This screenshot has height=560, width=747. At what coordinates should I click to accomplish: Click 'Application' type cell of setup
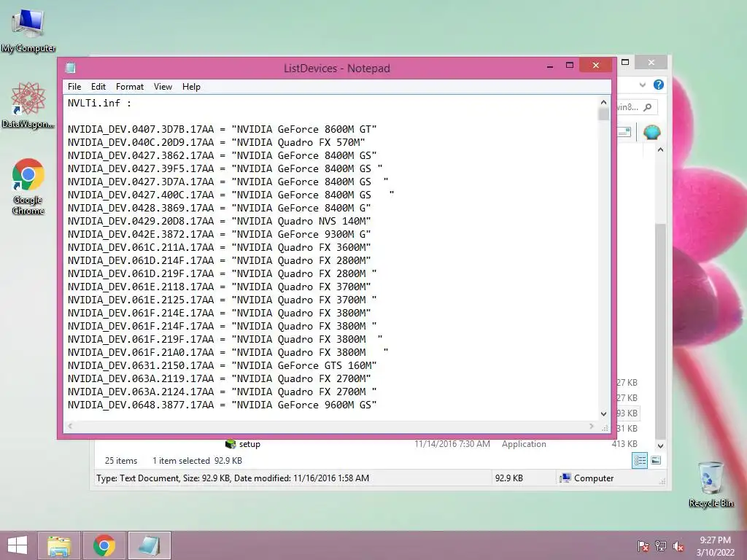[524, 444]
